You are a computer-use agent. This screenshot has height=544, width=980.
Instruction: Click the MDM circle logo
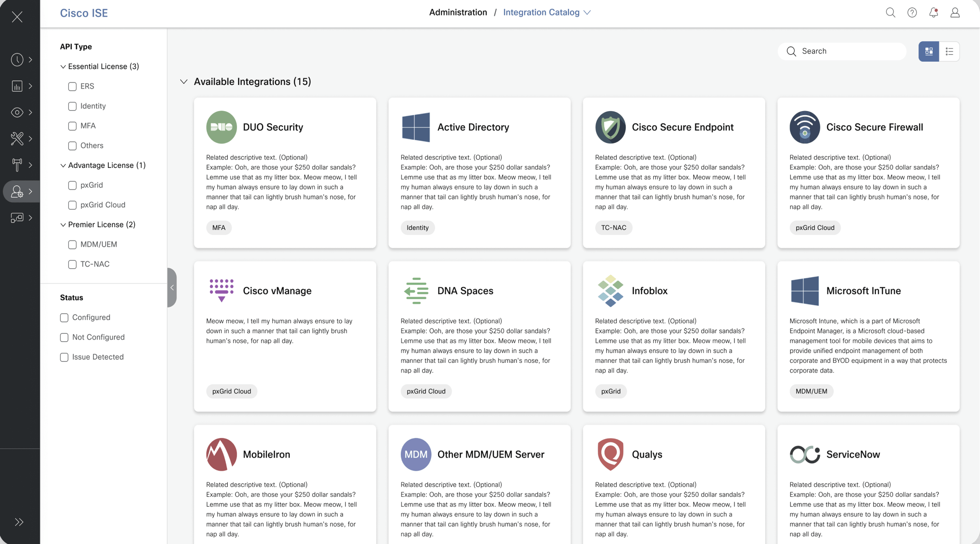coord(416,454)
